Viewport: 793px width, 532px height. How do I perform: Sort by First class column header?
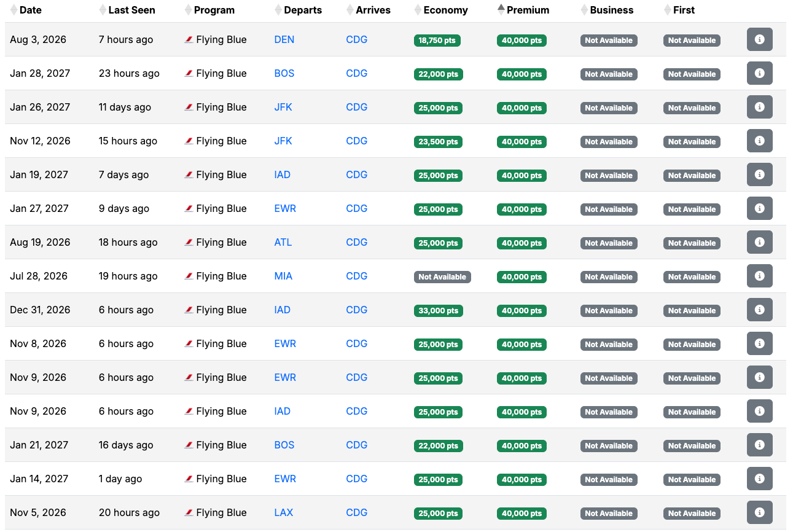679,10
